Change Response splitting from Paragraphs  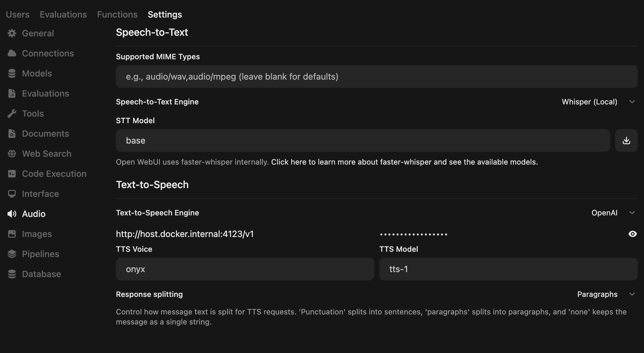[605, 294]
